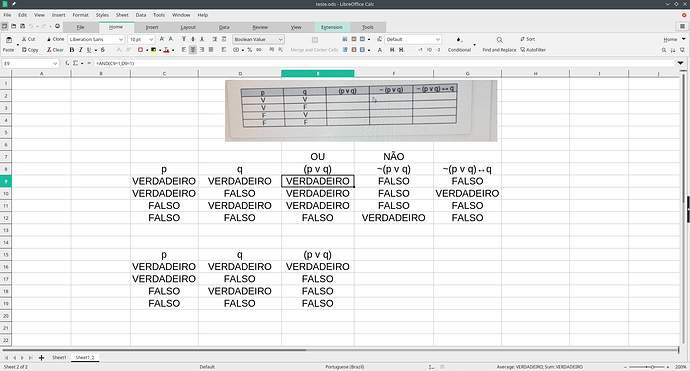The image size is (690, 371).
Task: Select the Sheet1 tab
Action: pyautogui.click(x=59, y=358)
